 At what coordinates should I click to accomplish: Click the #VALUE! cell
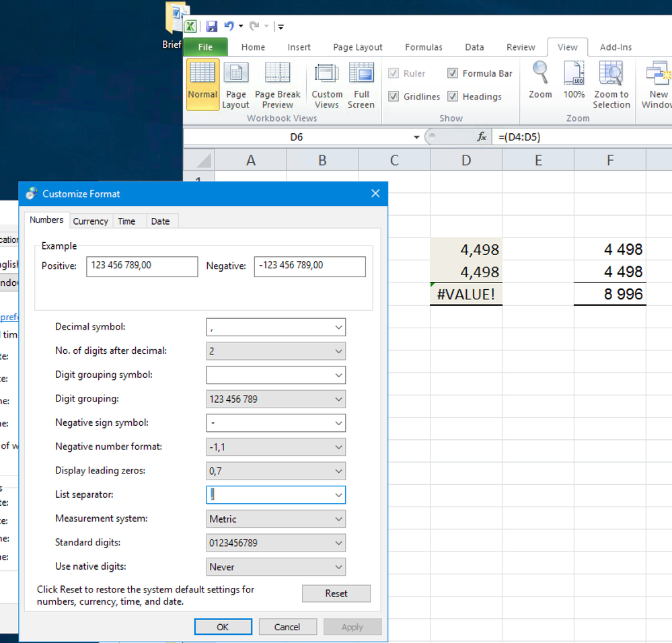466,295
